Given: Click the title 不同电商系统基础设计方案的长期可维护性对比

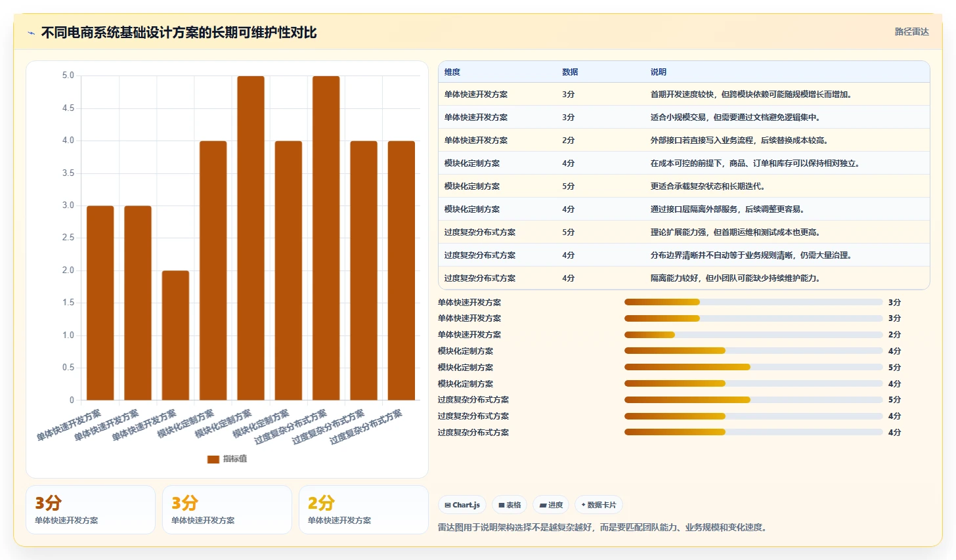Looking at the screenshot, I should [179, 33].
